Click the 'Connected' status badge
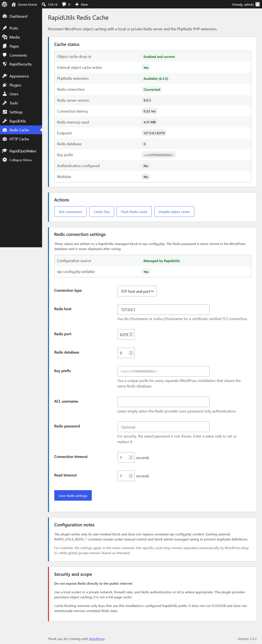 [x=152, y=89]
